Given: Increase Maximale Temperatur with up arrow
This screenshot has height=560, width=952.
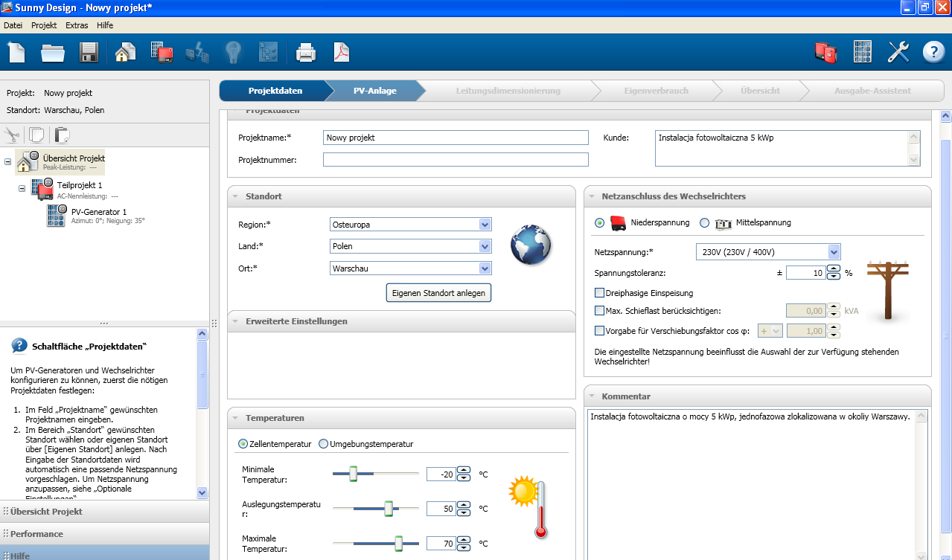Looking at the screenshot, I should (464, 540).
